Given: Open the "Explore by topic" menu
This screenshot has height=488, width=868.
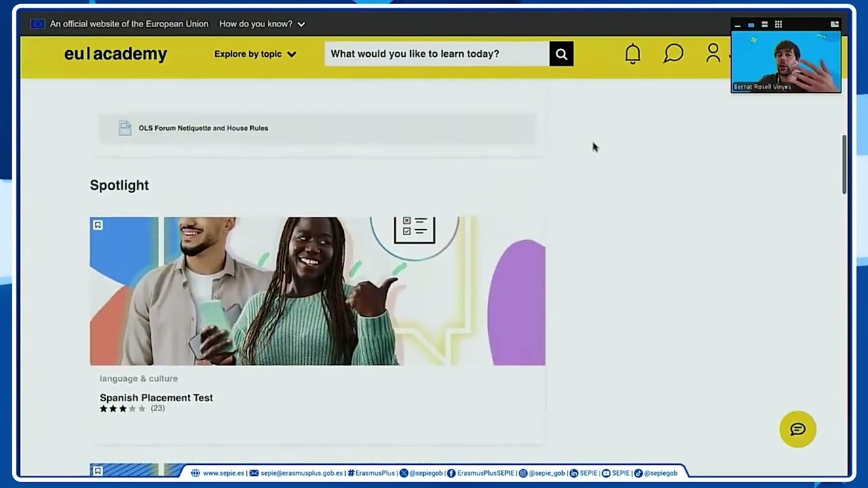Looking at the screenshot, I should tap(255, 54).
